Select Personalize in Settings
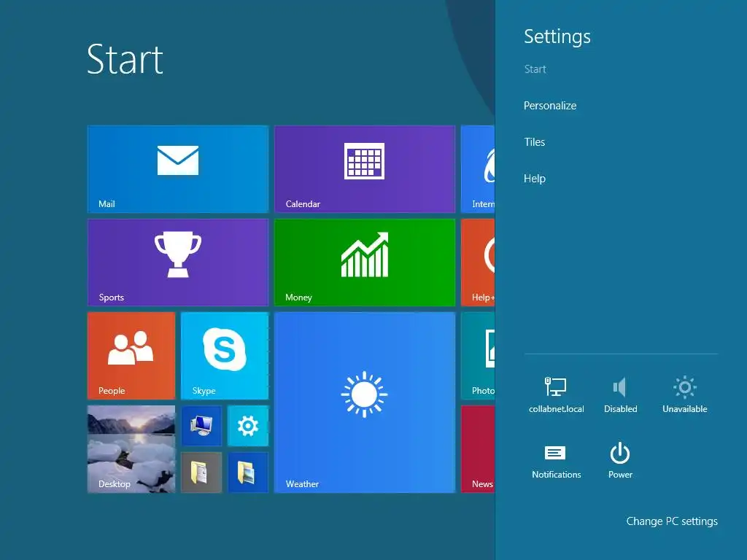The image size is (747, 560). [550, 106]
